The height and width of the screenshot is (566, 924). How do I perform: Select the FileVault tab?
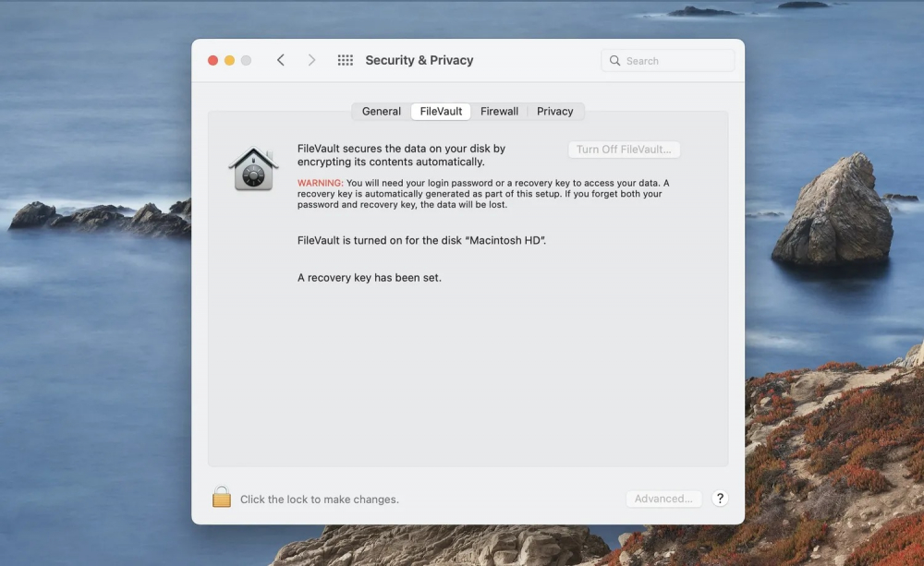441,112
